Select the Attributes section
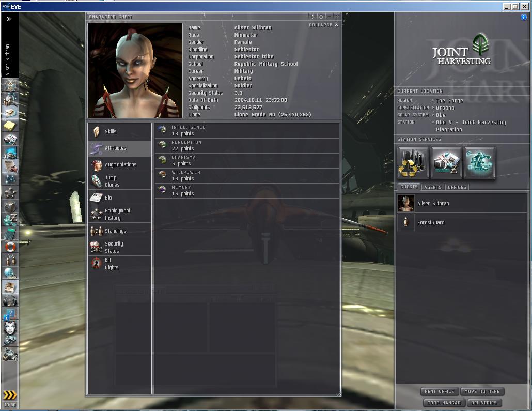This screenshot has height=411, width=532. tap(119, 148)
